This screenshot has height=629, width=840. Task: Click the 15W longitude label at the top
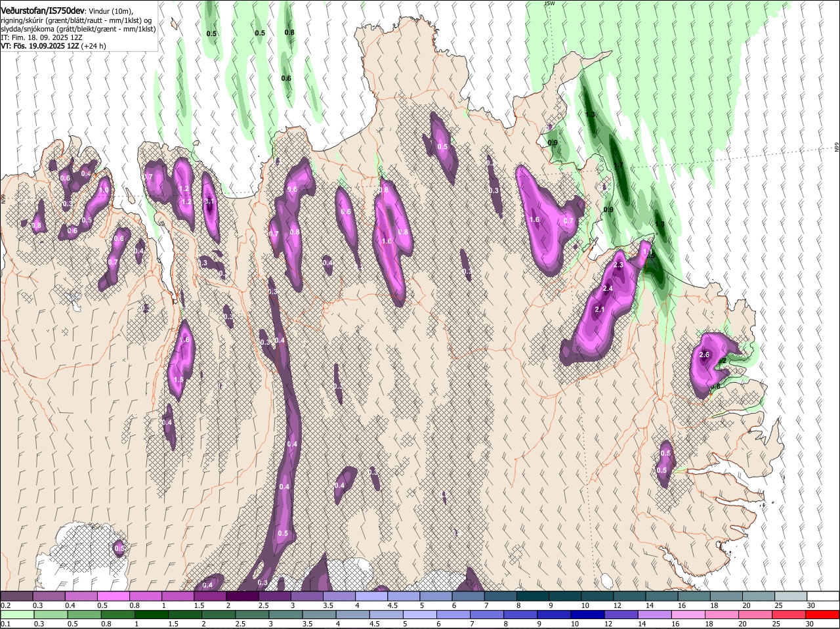(549, 3)
